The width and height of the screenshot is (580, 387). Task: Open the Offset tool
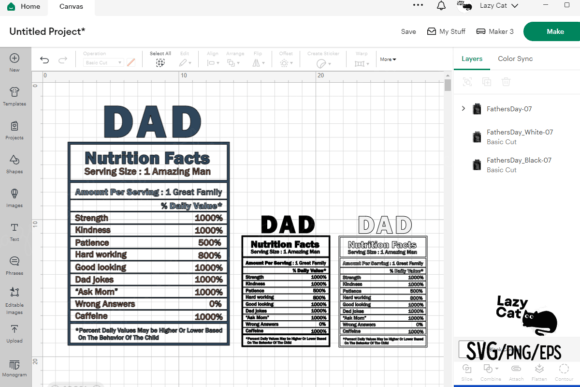pos(286,60)
